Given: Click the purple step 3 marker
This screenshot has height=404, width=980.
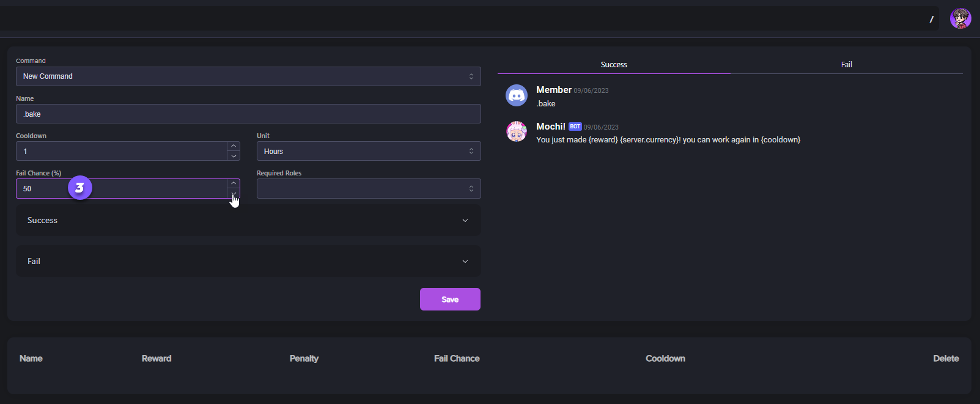Looking at the screenshot, I should click(79, 188).
